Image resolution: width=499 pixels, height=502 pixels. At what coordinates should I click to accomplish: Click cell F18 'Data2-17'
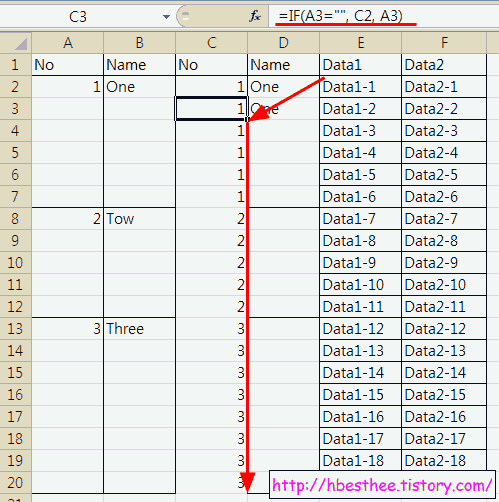444,439
